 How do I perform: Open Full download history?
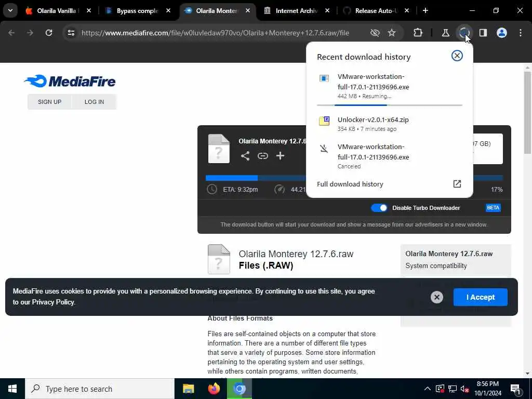point(350,184)
